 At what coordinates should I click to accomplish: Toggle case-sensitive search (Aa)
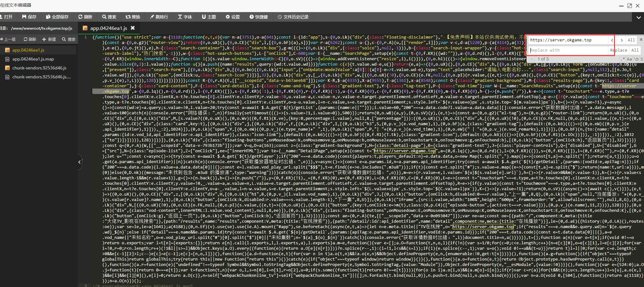click(x=629, y=59)
